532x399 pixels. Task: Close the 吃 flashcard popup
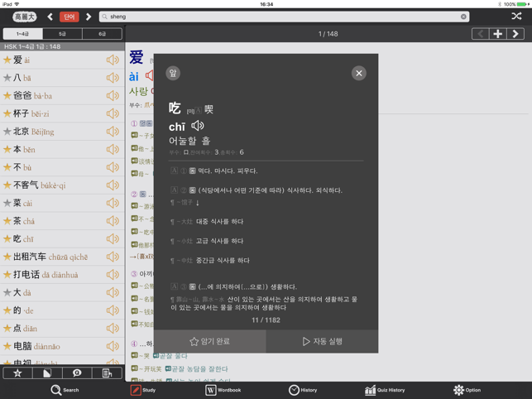pos(358,73)
